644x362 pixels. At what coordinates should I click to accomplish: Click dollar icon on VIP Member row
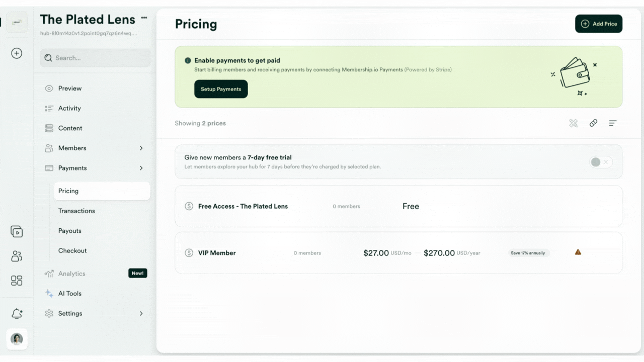(189, 253)
